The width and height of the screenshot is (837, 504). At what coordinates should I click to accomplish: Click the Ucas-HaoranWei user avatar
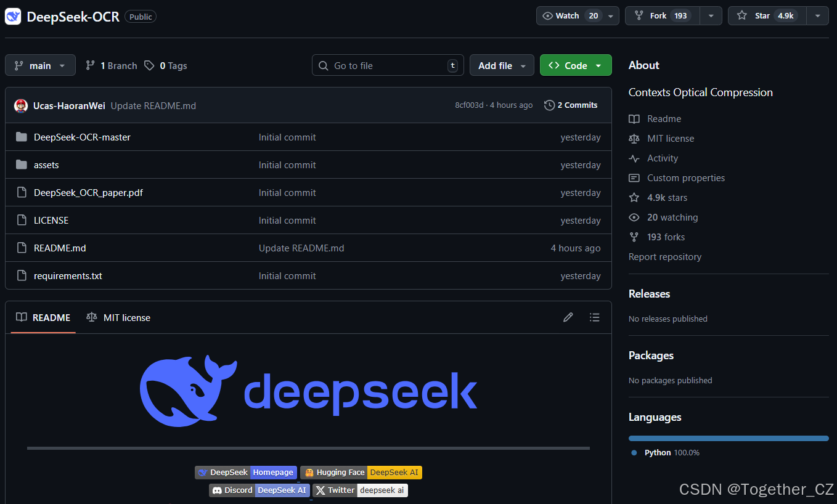[x=21, y=105]
